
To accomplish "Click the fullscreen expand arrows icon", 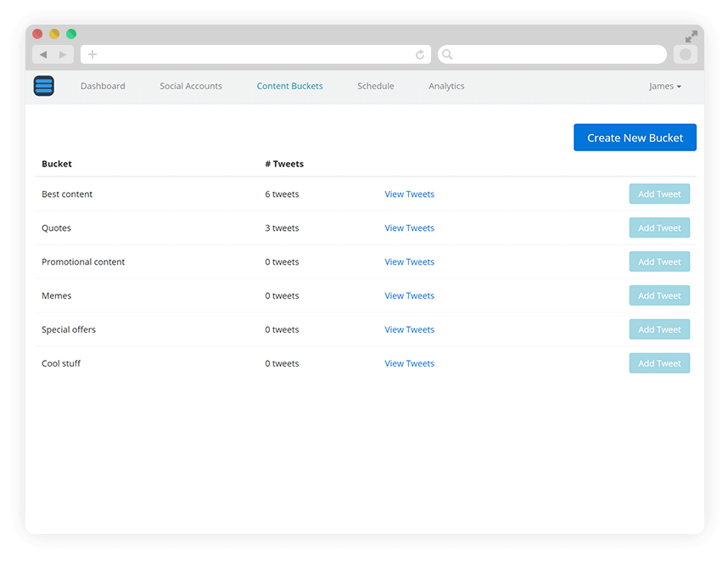I will click(x=692, y=36).
